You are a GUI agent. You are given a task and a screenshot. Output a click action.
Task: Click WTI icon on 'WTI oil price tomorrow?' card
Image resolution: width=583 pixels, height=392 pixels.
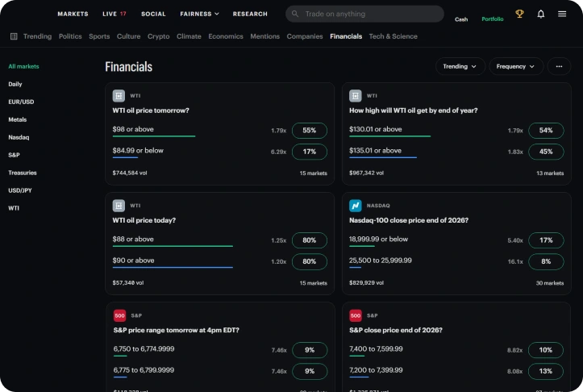pyautogui.click(x=119, y=96)
